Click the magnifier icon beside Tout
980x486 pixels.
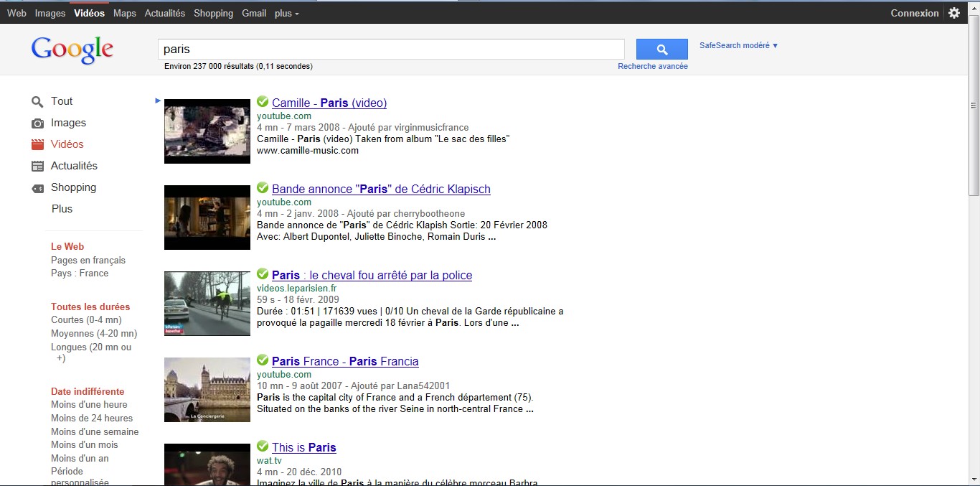37,102
